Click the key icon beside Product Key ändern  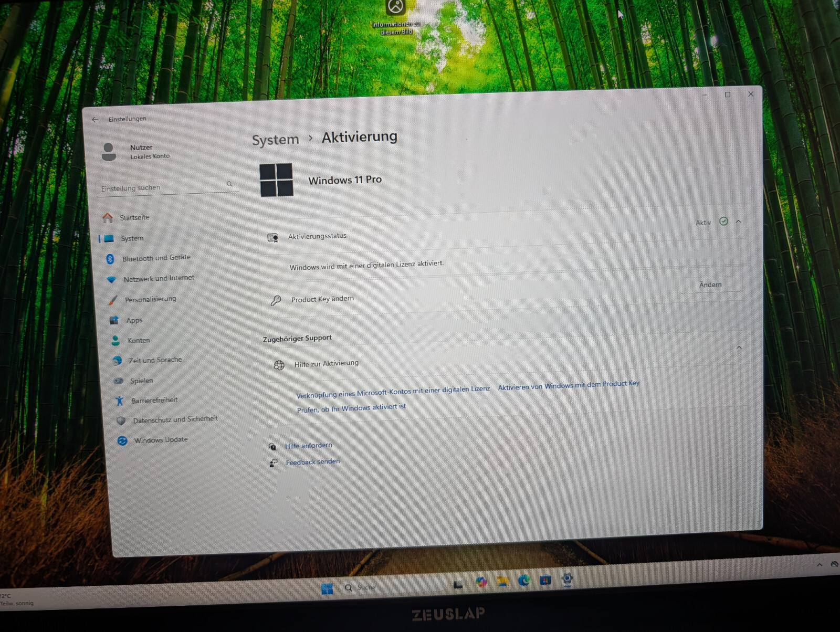point(276,300)
